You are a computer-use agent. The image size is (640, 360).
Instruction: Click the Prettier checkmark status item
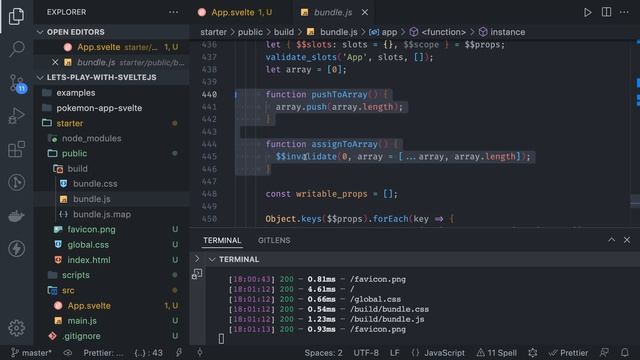(x=569, y=353)
